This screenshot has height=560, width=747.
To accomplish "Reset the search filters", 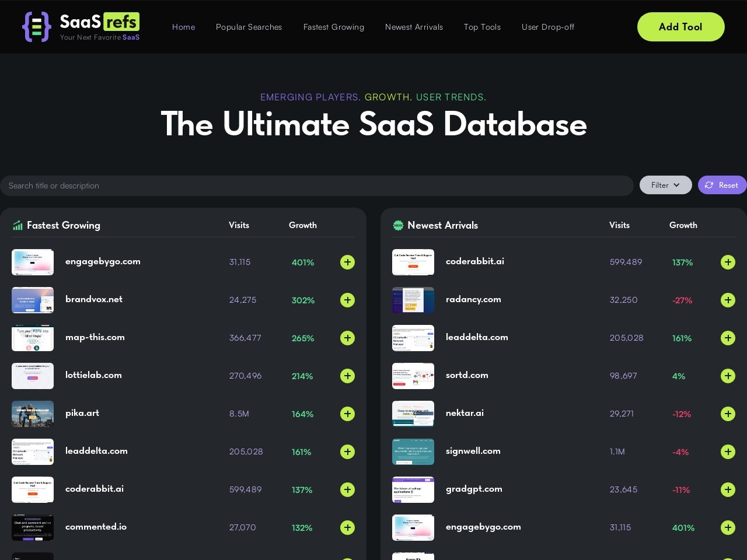I will click(x=722, y=185).
